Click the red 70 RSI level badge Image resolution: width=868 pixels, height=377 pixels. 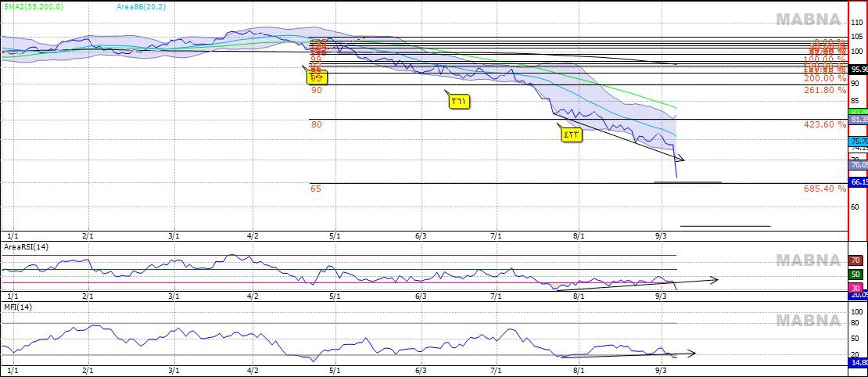coord(855,260)
